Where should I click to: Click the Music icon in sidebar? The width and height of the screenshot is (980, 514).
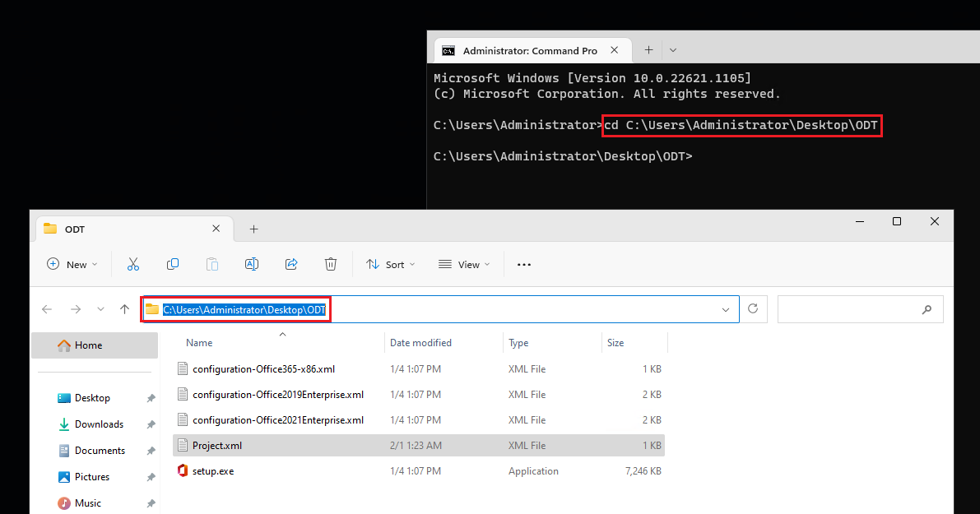[63, 502]
